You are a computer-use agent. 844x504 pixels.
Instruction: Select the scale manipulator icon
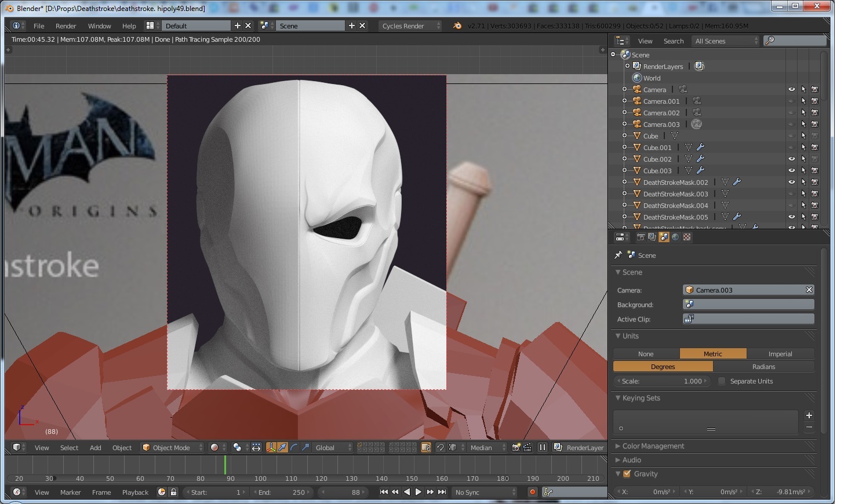pos(305,447)
